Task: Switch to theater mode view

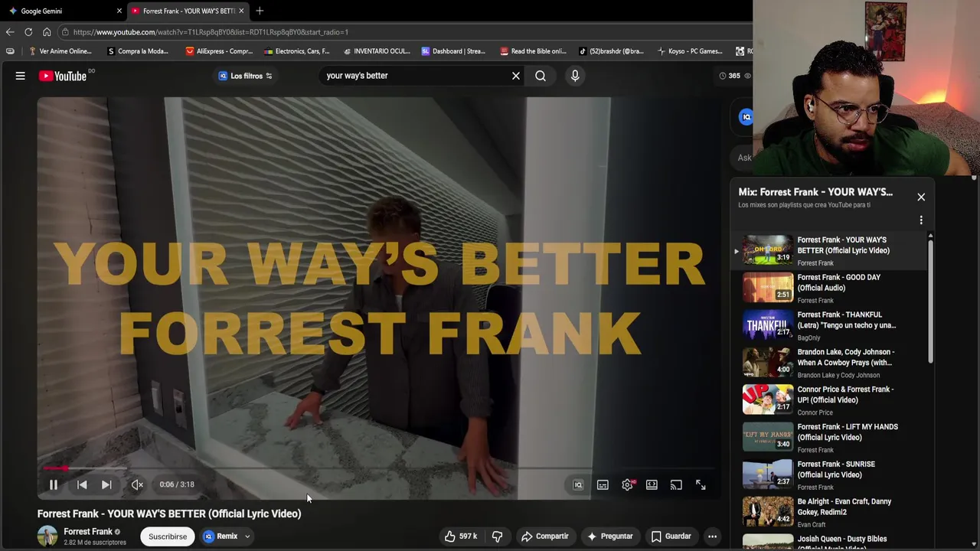Action: (x=652, y=484)
